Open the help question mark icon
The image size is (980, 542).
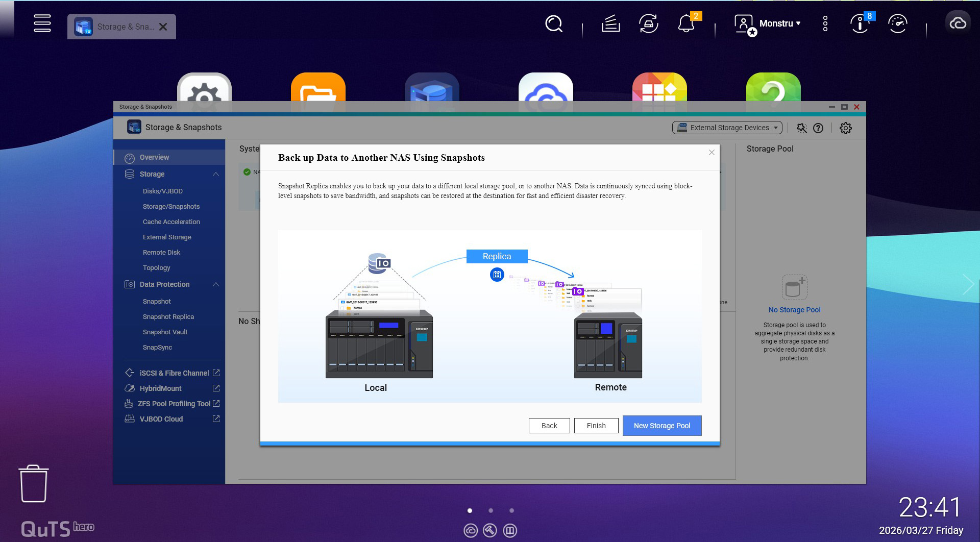(x=818, y=128)
